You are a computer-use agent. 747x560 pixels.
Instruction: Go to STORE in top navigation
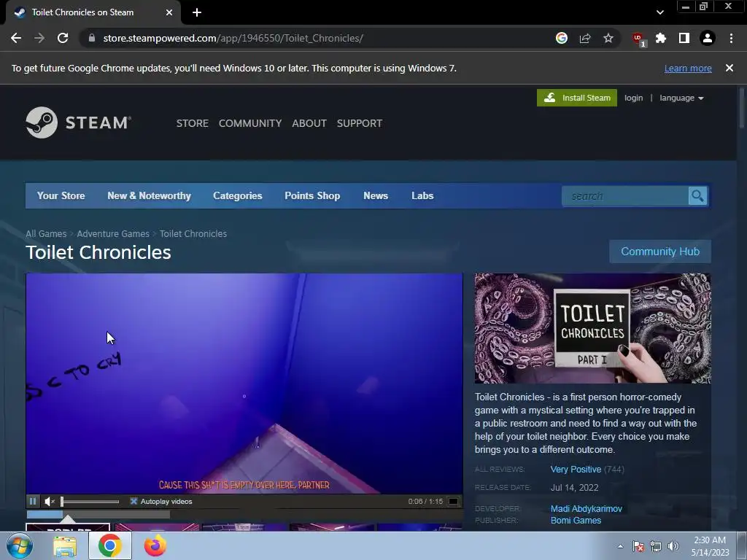[x=193, y=123]
